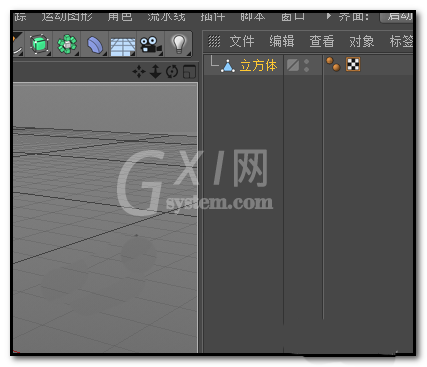Select the polygon object icon beside 立方体
The width and height of the screenshot is (427, 367).
(228, 66)
